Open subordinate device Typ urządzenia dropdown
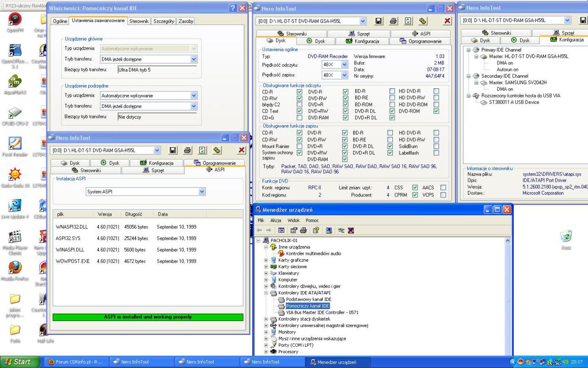 pyautogui.click(x=193, y=96)
